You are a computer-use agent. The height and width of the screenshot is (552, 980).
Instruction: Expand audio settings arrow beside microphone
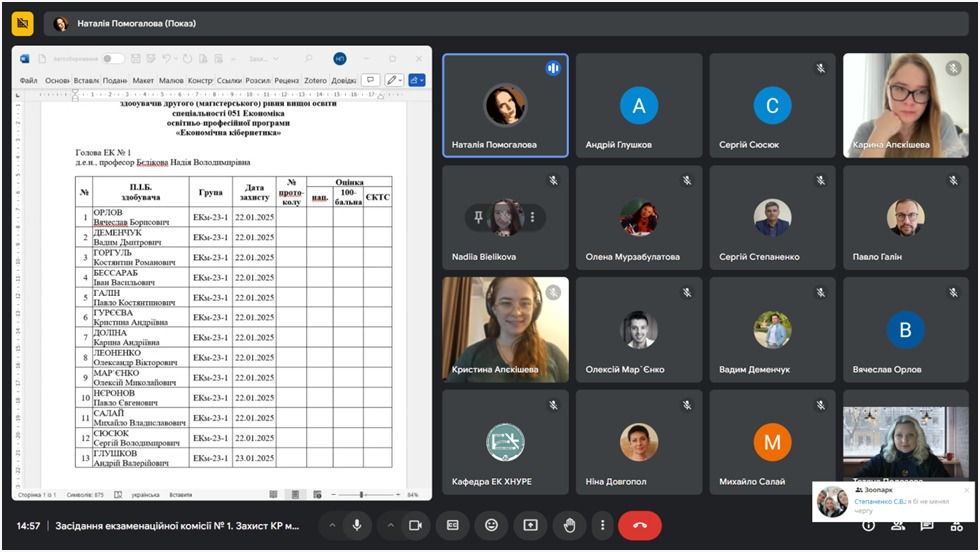[333, 525]
